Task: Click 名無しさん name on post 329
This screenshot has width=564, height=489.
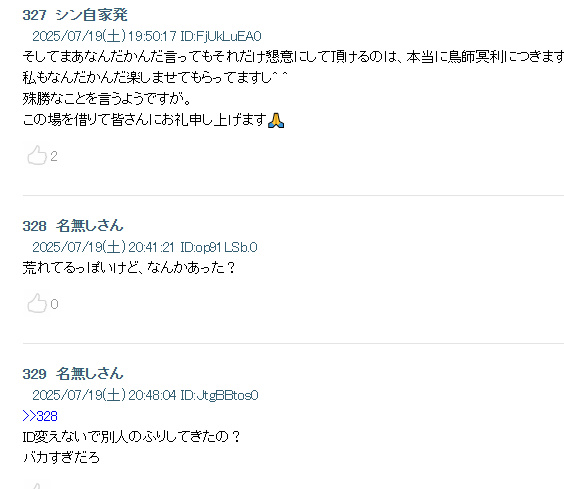Action: pos(90,373)
